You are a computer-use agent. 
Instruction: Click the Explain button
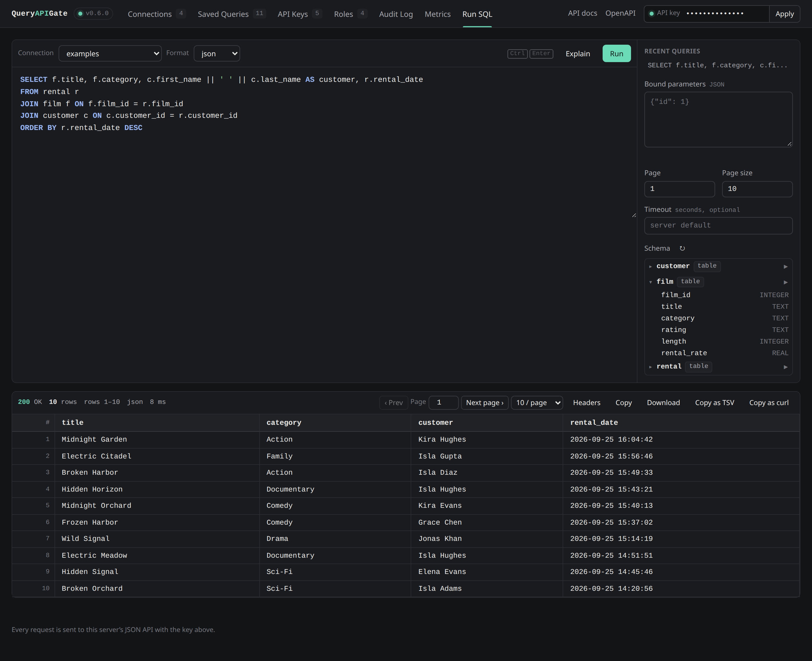[578, 54]
